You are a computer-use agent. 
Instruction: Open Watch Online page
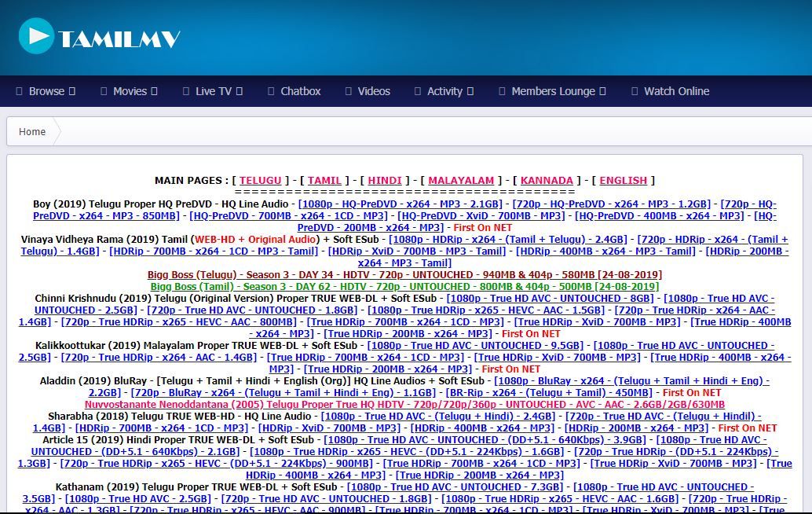[671, 91]
